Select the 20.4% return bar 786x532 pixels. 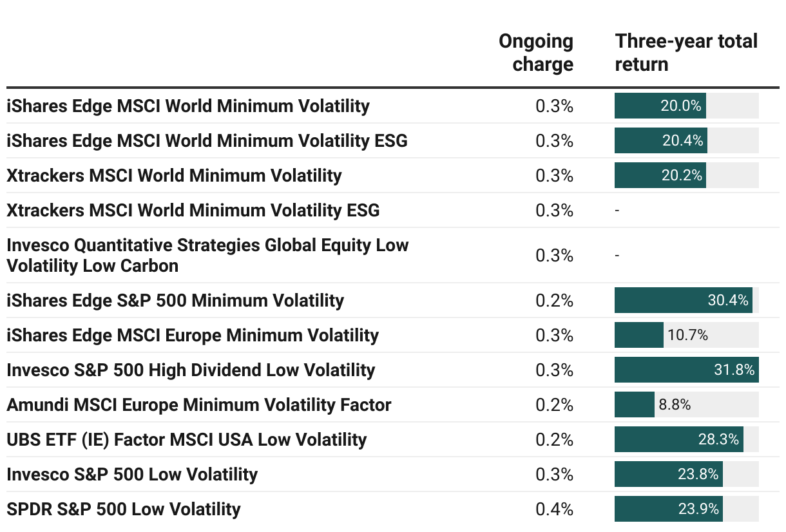[660, 140]
